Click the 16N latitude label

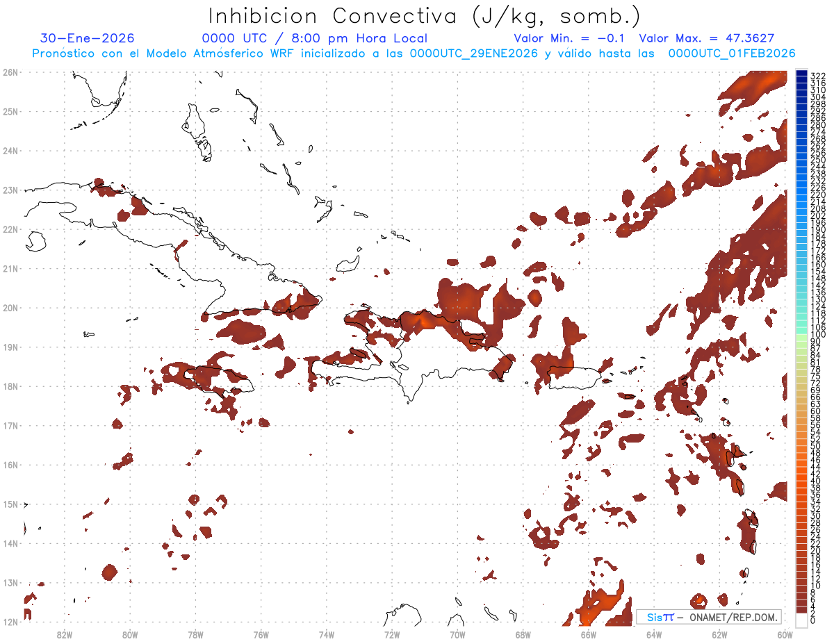[10, 465]
